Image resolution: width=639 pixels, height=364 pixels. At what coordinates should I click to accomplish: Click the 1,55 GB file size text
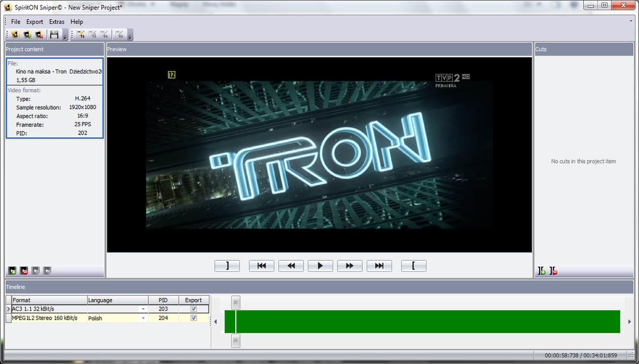[x=26, y=80]
